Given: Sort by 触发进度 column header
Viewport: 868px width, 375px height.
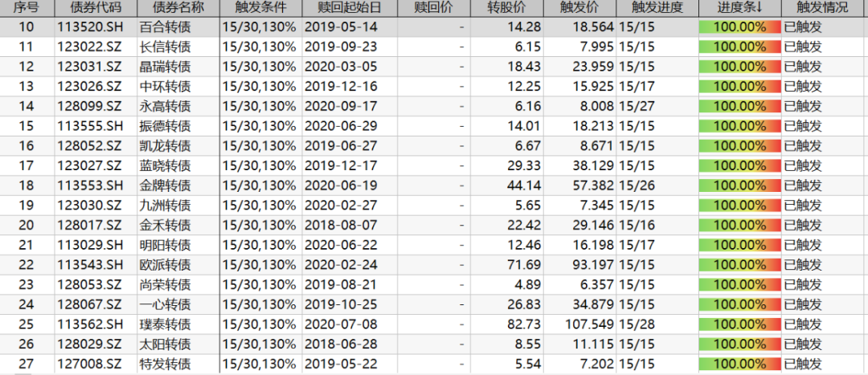Looking at the screenshot, I should pos(657,8).
